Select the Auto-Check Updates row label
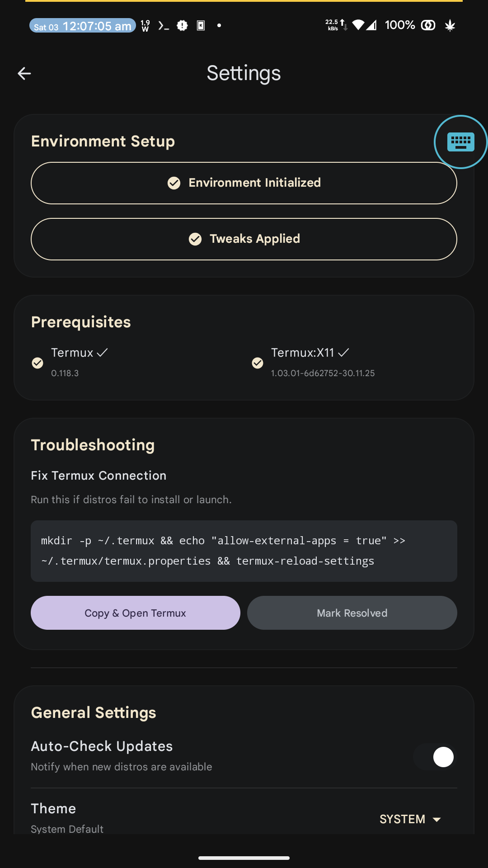The image size is (488, 868). pos(102,746)
